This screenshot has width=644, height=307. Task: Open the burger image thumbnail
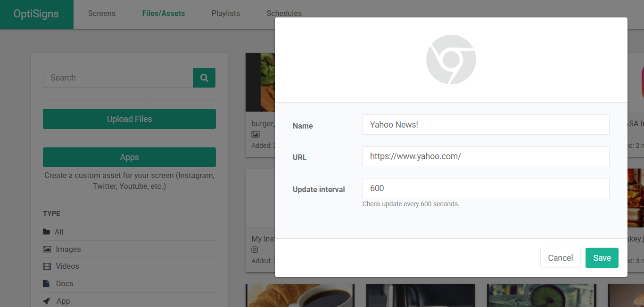tap(260, 82)
